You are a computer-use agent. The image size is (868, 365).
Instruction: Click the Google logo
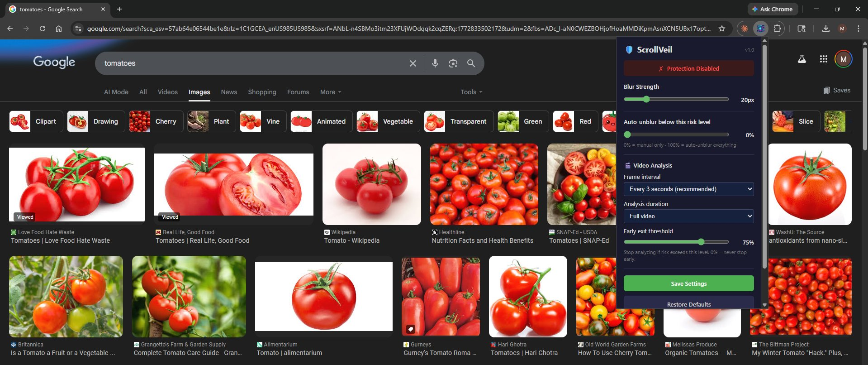tap(54, 62)
